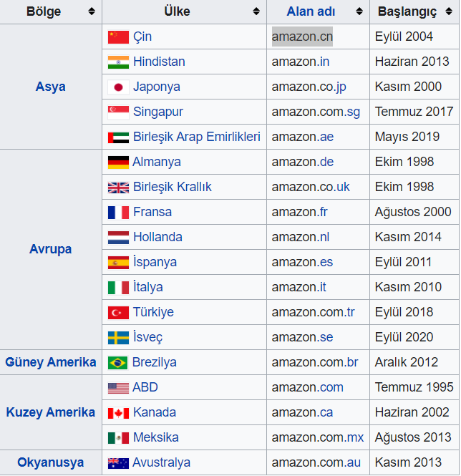Open the Okyanusya region link
This screenshot has height=476, width=461.
point(50,462)
